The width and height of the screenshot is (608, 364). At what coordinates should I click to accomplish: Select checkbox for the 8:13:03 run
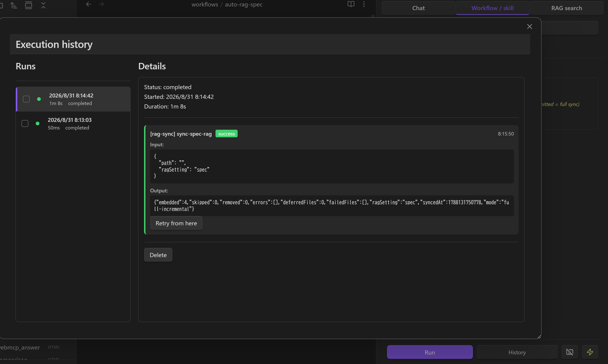pos(25,123)
